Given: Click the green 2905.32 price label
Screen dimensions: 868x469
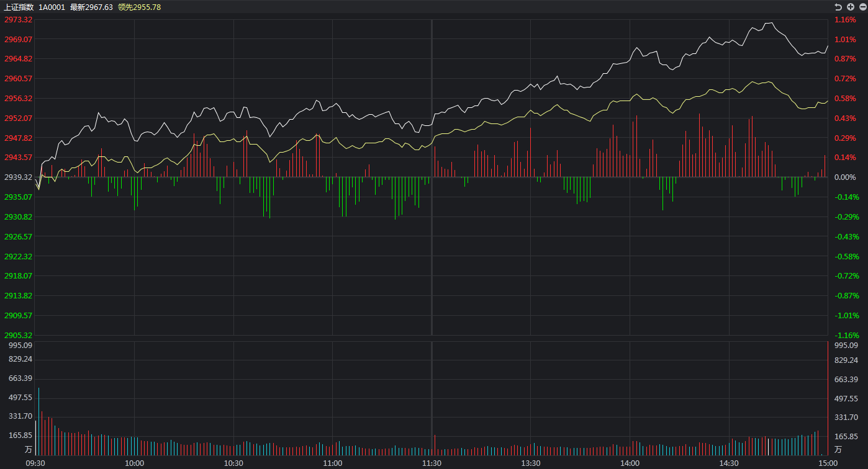Looking at the screenshot, I should [19, 335].
